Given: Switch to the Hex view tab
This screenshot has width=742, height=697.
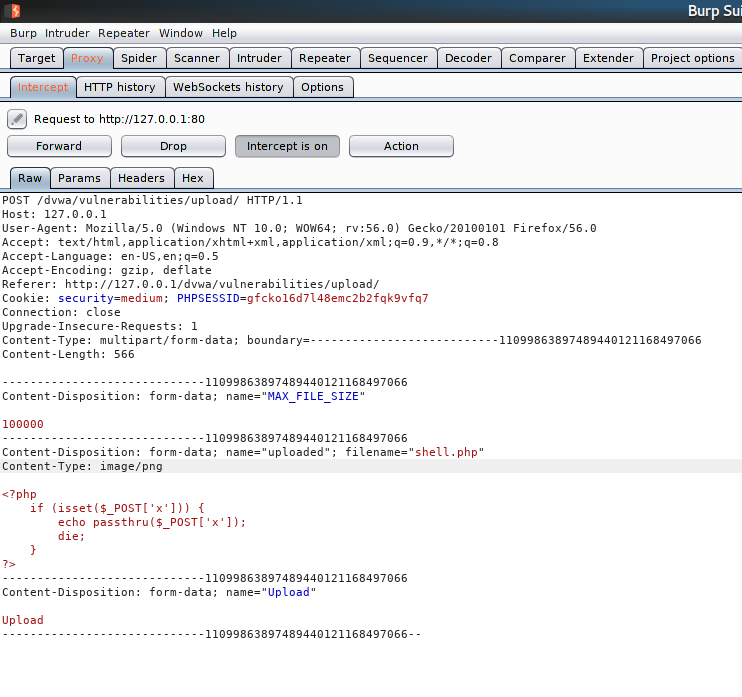Looking at the screenshot, I should tap(193, 178).
